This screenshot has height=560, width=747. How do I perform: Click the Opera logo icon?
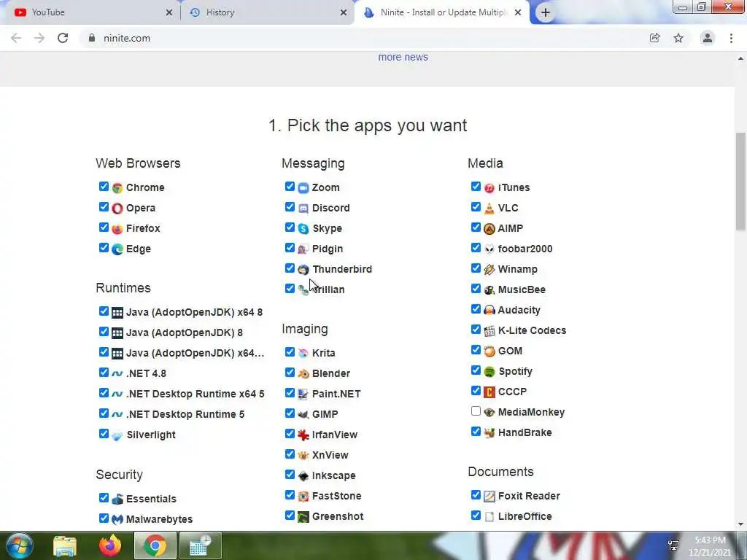pyautogui.click(x=117, y=208)
